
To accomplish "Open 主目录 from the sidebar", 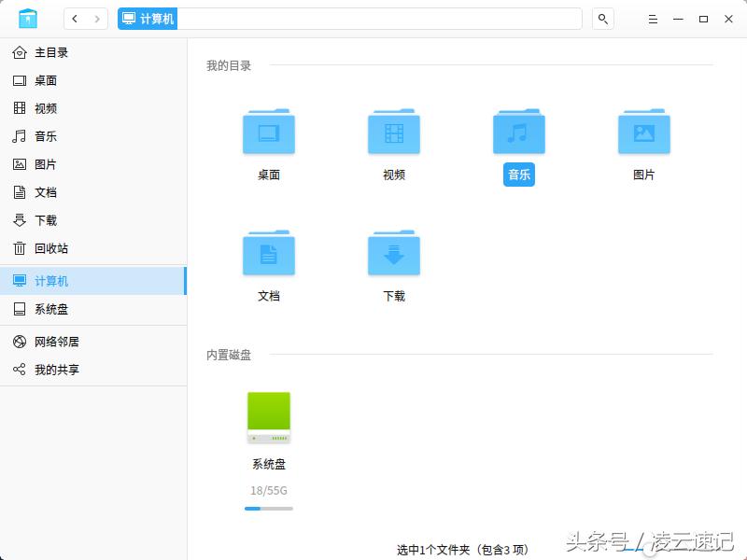I will pos(43,52).
